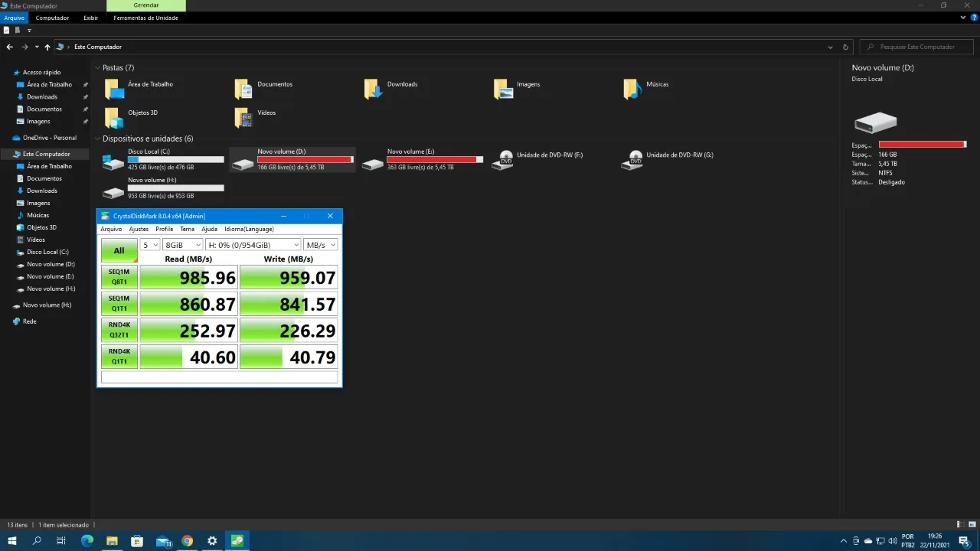Open the drive dropdown showing H: 0%
Screen dimensions: 980x551
253,245
